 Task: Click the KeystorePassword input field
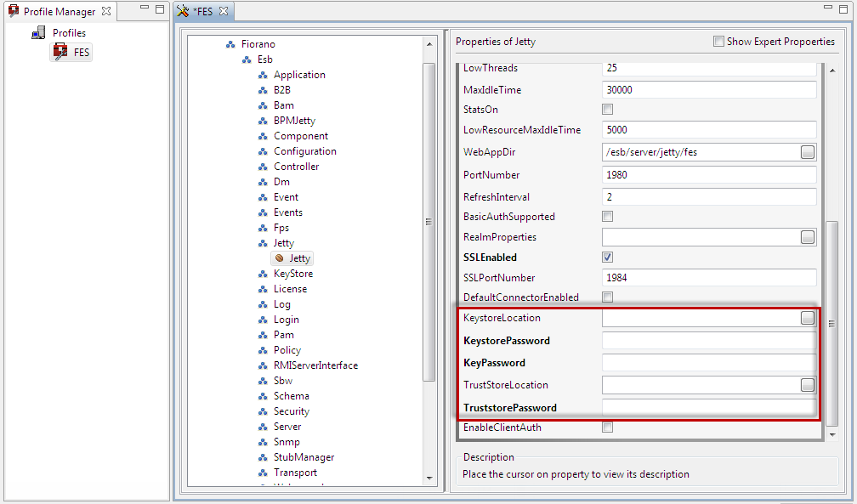[709, 341]
